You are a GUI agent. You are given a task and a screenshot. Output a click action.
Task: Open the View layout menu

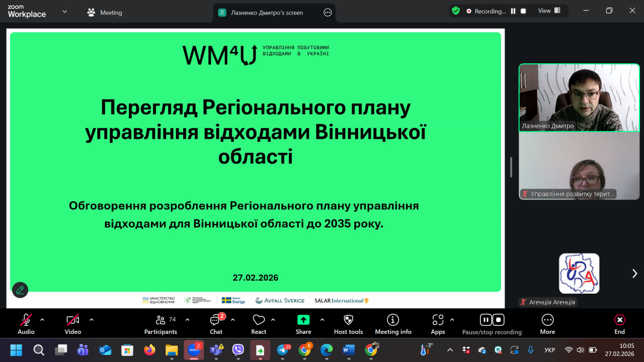(x=549, y=11)
